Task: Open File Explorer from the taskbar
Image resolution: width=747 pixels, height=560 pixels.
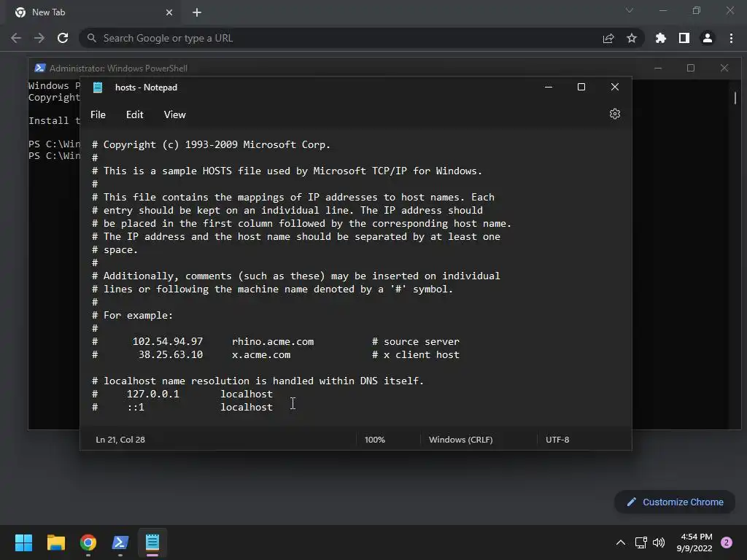Action: pos(55,542)
